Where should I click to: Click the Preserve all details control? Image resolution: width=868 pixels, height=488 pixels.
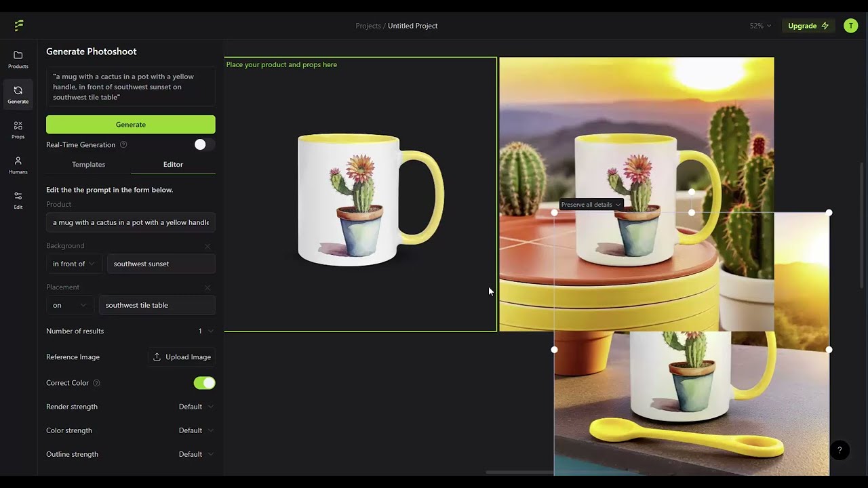(589, 204)
